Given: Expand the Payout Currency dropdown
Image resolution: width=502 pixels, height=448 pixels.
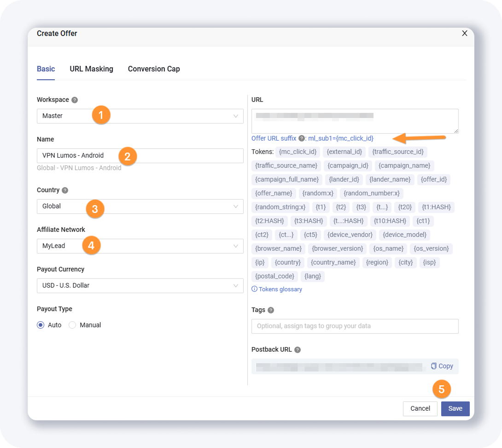Looking at the screenshot, I should point(140,286).
